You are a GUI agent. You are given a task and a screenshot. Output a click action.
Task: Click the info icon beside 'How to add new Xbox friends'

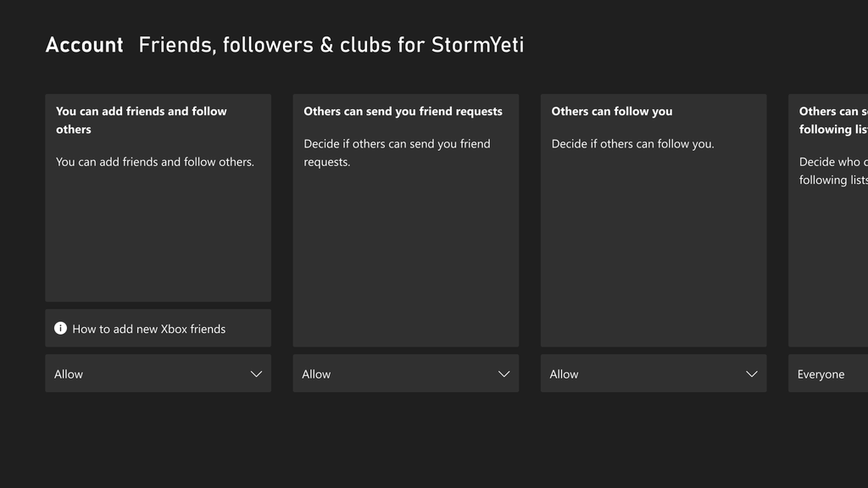pyautogui.click(x=60, y=328)
